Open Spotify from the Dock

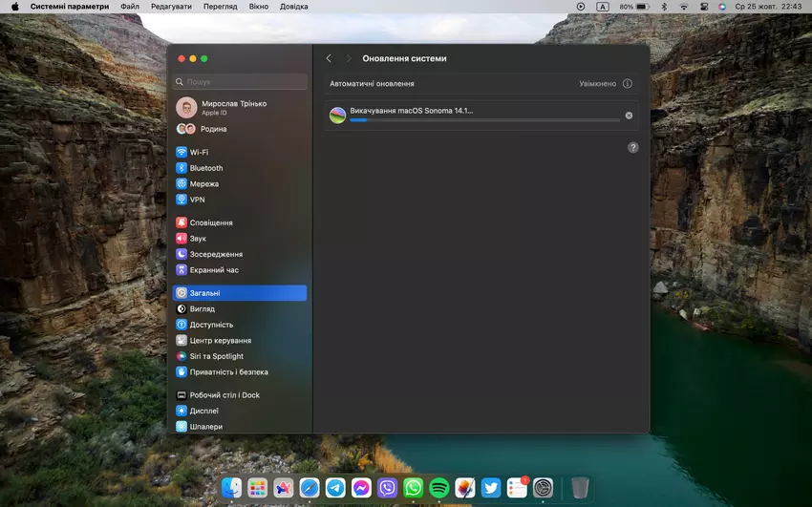tap(439, 488)
